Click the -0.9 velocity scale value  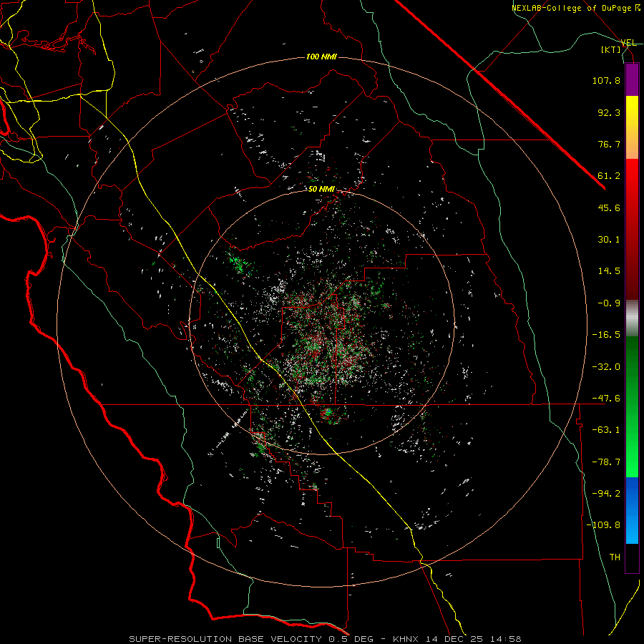(609, 303)
